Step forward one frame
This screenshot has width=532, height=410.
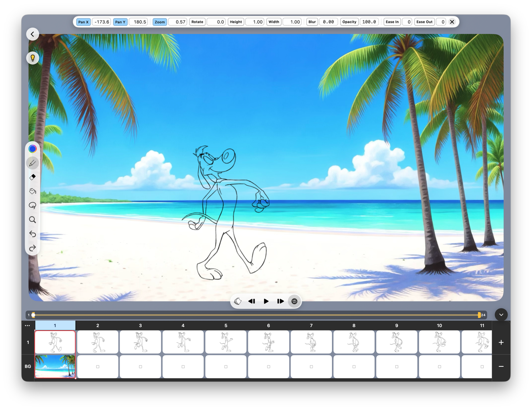(x=280, y=301)
